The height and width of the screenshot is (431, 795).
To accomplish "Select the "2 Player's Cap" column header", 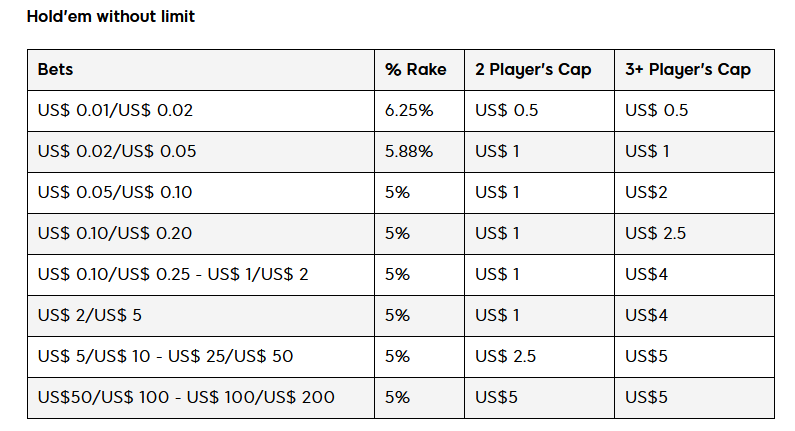I will pos(533,70).
